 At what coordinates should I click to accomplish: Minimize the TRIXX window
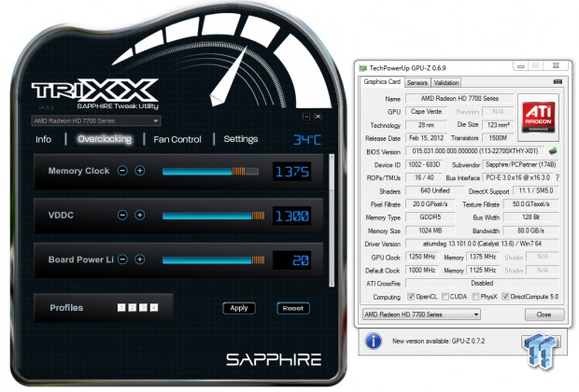click(x=306, y=117)
